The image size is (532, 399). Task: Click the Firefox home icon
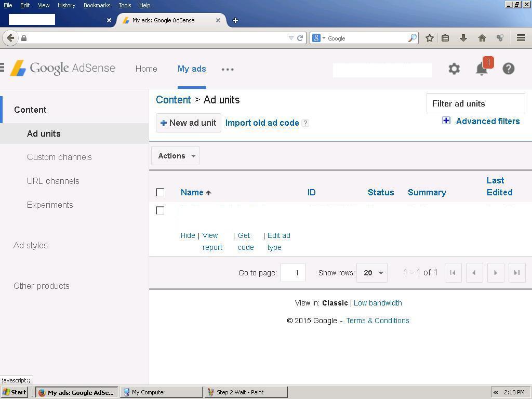[482, 38]
